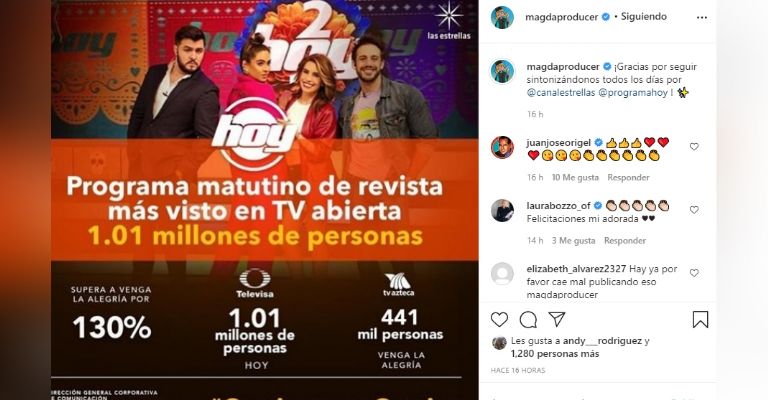Screen dimensions: 768x400
Task: Open @programahoy mention link
Action: pos(633,93)
